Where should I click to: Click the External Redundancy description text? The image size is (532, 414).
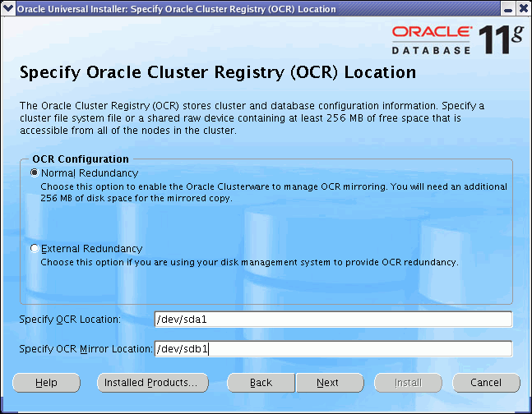click(x=249, y=262)
